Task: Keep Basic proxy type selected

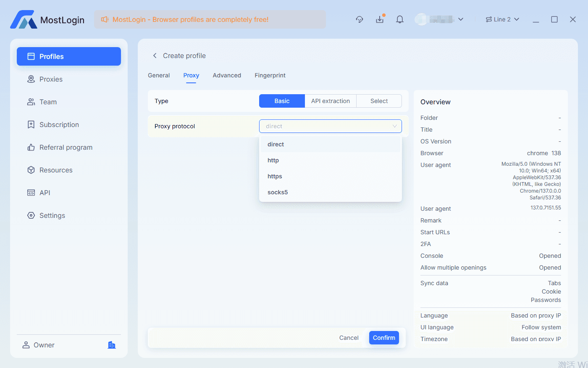Action: tap(281, 101)
